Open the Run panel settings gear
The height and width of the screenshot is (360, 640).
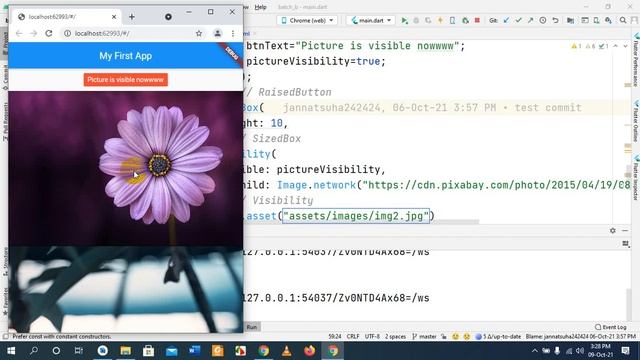click(x=613, y=231)
